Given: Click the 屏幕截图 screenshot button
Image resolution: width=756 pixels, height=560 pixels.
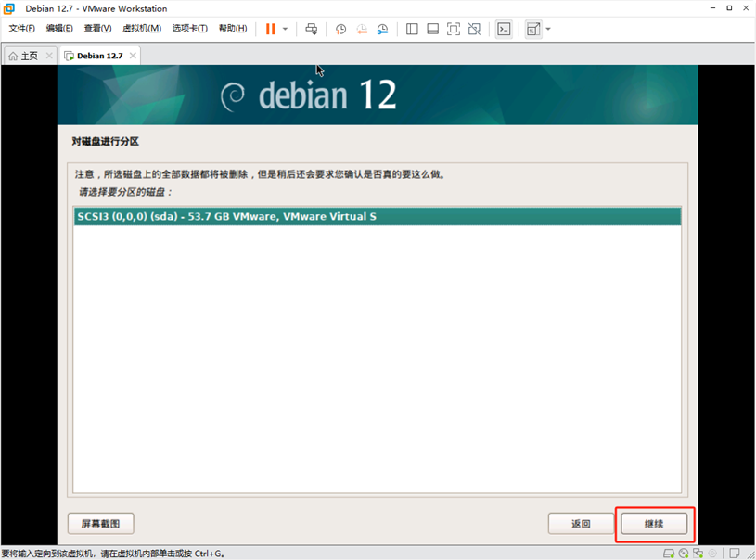Looking at the screenshot, I should coord(101,524).
